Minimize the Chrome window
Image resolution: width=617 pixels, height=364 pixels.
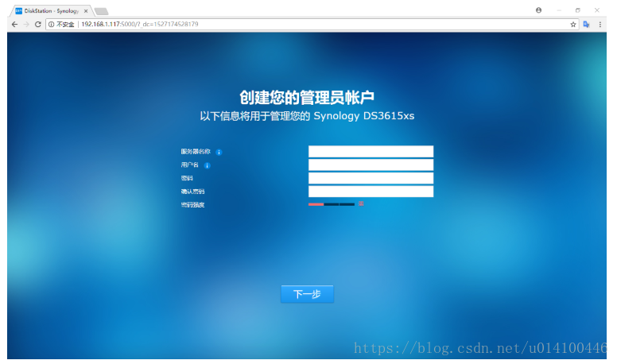pyautogui.click(x=559, y=10)
